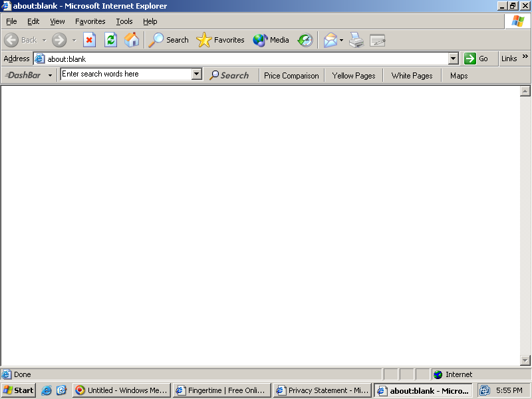Click the status bar page icon beside Done

click(6, 374)
